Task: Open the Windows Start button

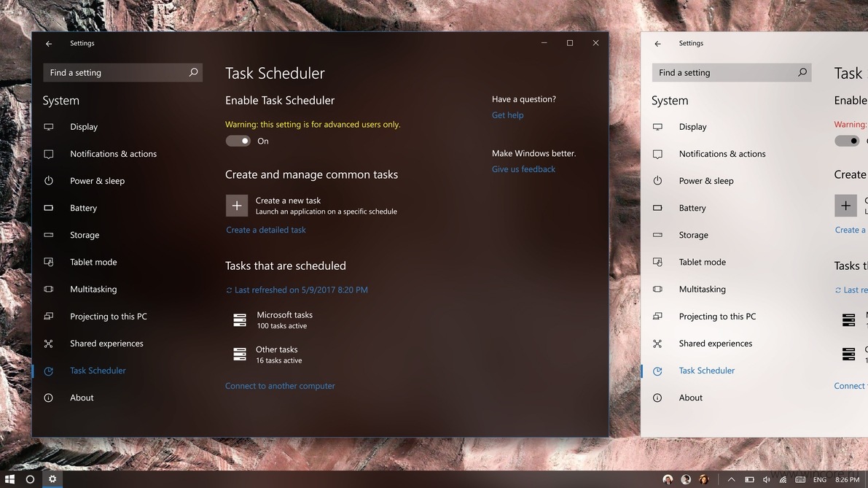Action: [9, 479]
